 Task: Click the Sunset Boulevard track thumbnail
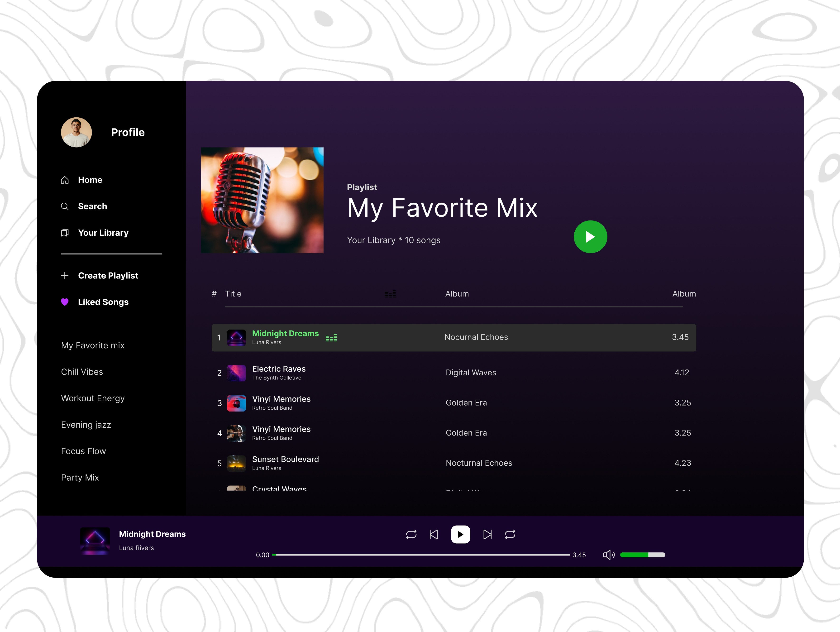(236, 463)
